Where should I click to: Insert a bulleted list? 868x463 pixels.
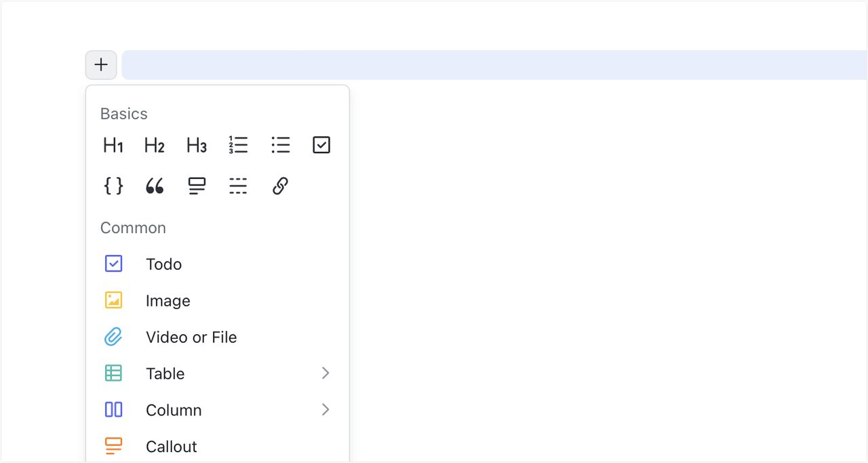280,144
